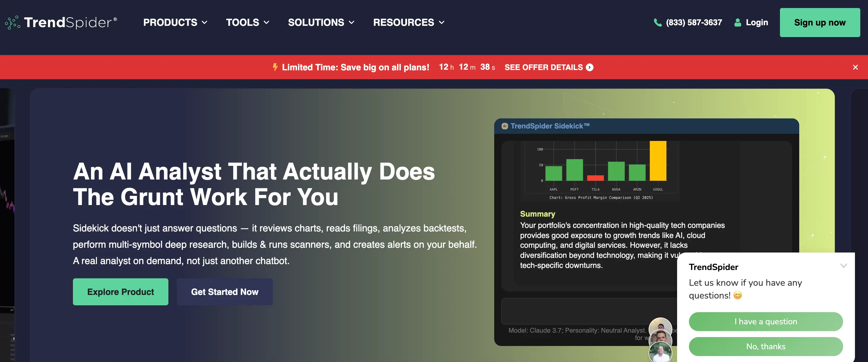Collapse the TrendSpider chat widget
Image resolution: width=868 pixels, height=362 pixels.
pyautogui.click(x=843, y=266)
